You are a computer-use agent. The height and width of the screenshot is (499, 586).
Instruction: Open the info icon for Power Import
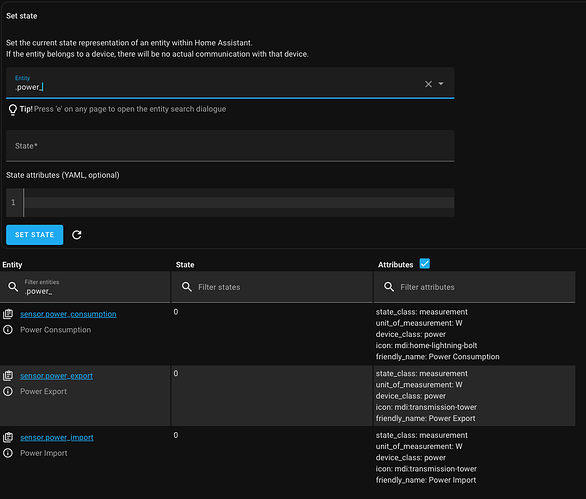[8, 453]
